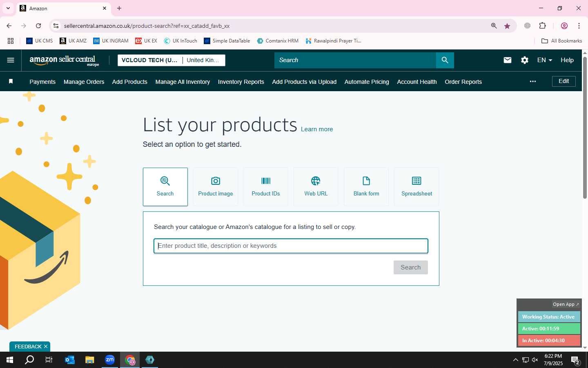
Task: Select the Product image option tile
Action: click(x=216, y=186)
